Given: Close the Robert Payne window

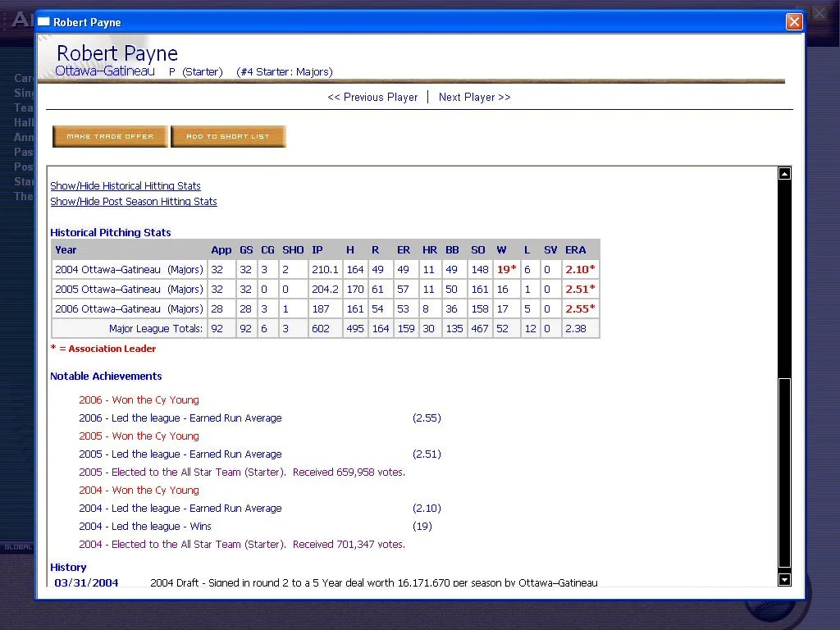Looking at the screenshot, I should point(793,22).
